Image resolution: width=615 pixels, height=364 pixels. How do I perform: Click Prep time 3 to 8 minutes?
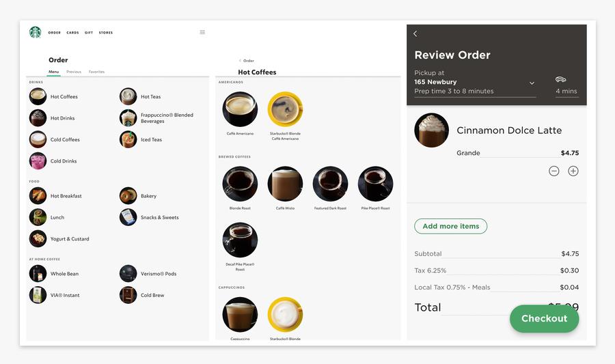[454, 92]
